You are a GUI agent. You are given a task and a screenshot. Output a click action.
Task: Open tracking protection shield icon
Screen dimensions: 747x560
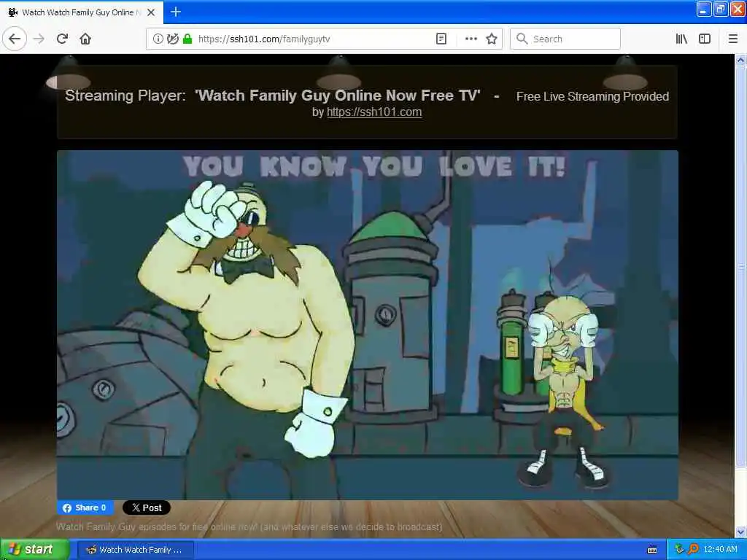pyautogui.click(x=172, y=39)
